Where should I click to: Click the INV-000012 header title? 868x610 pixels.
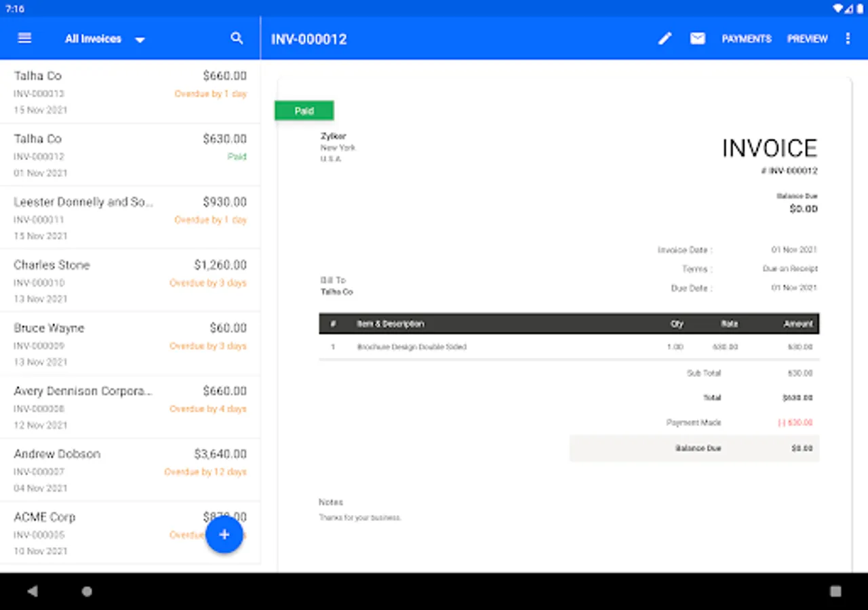pyautogui.click(x=309, y=39)
